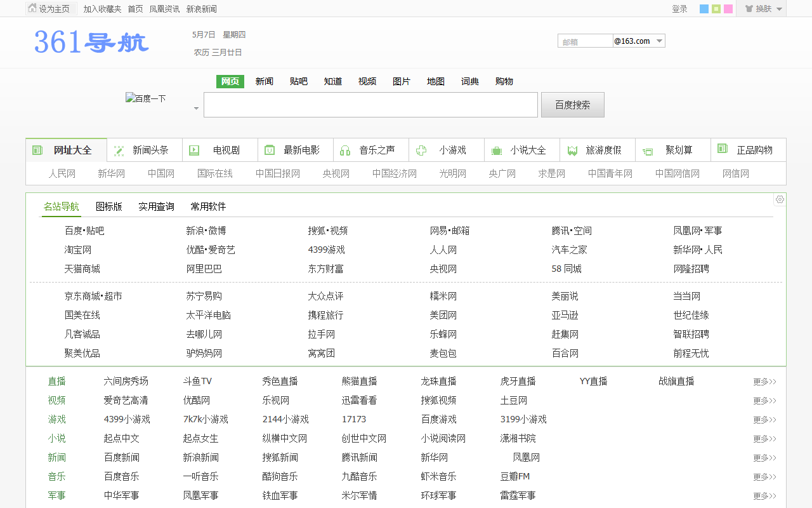Click the home icon beside 设为主页
The image size is (812, 508).
(32, 8)
